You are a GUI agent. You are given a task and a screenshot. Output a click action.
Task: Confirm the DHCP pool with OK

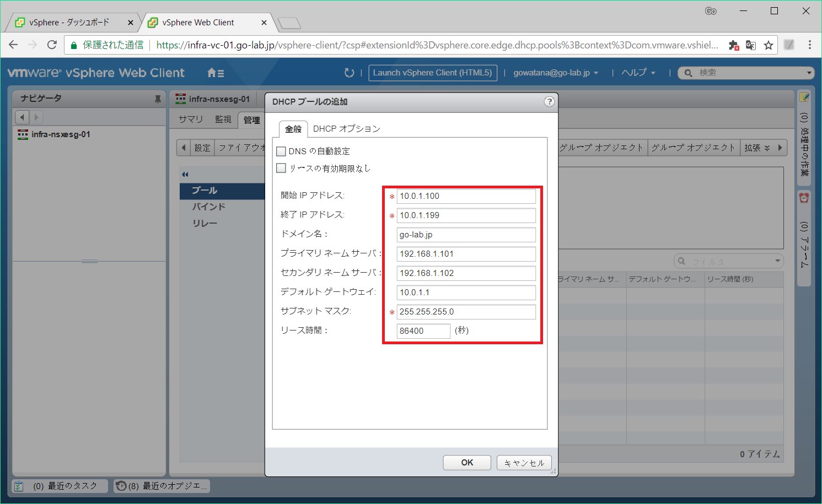click(x=467, y=463)
